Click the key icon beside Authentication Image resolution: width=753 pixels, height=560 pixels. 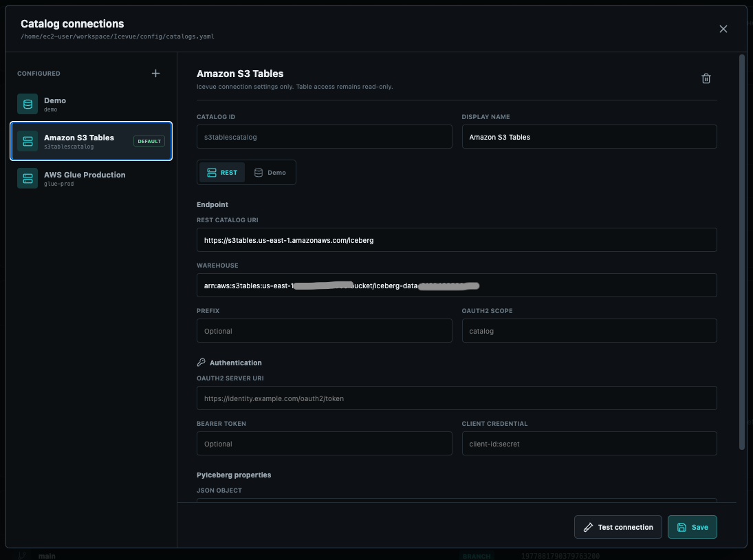(201, 362)
